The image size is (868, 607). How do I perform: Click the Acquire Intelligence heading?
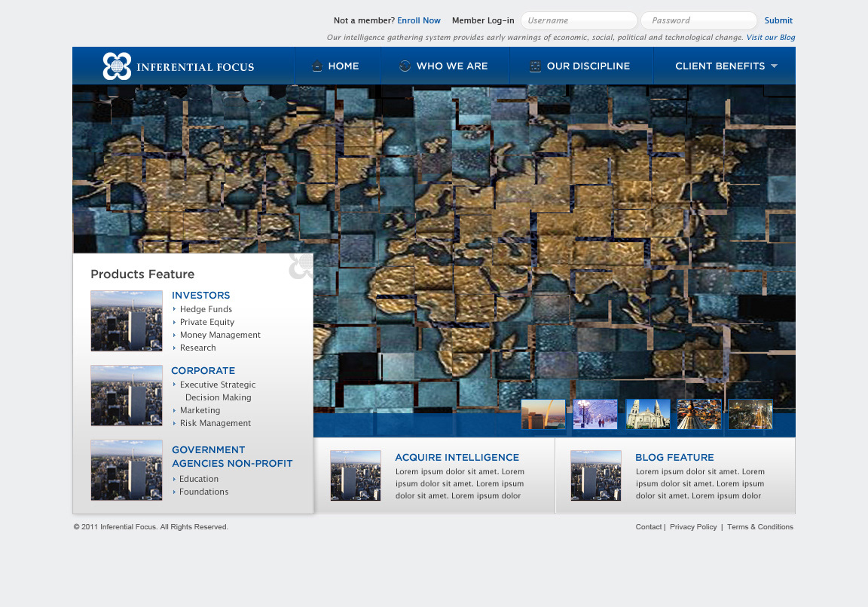457,458
